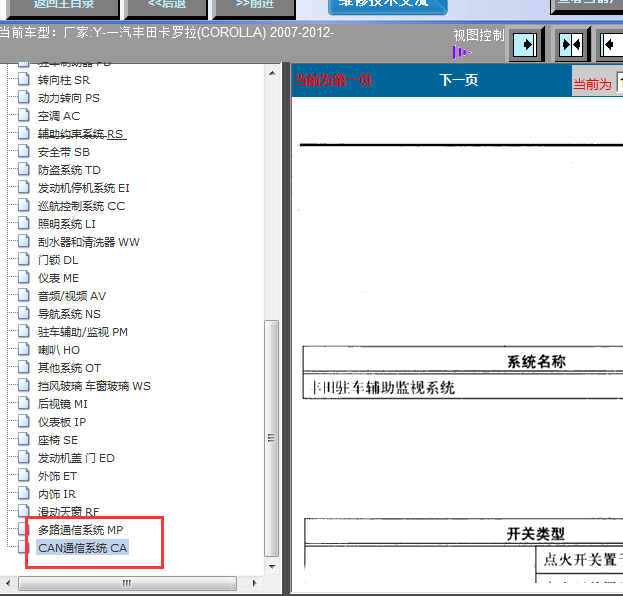Click the document icon beside 后视镜 MI

[24, 403]
